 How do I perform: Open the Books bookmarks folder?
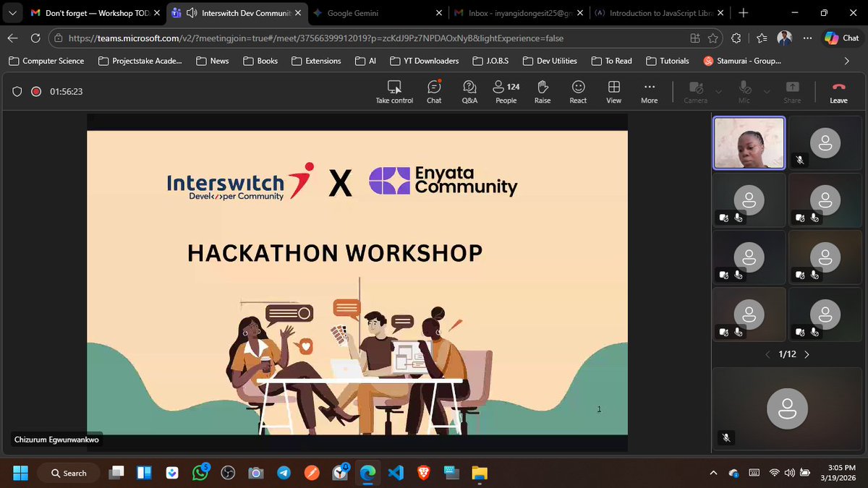point(260,61)
